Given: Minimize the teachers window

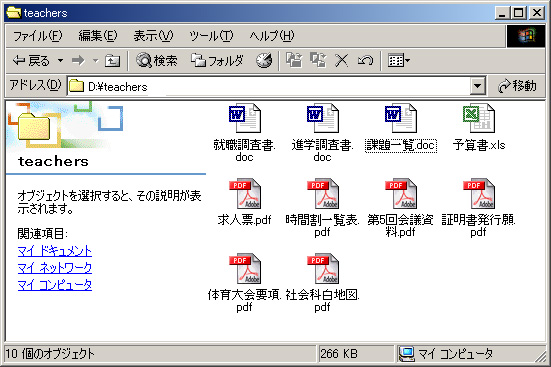Looking at the screenshot, I should click(x=503, y=13).
